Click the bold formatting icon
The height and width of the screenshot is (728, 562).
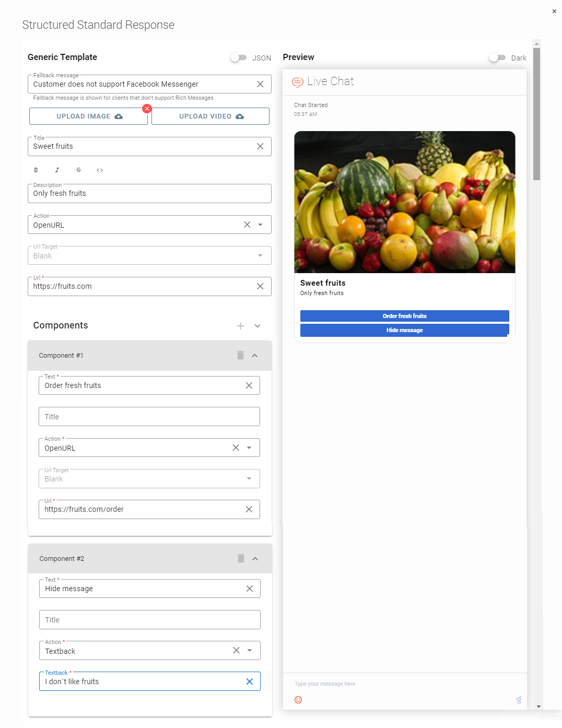(36, 170)
